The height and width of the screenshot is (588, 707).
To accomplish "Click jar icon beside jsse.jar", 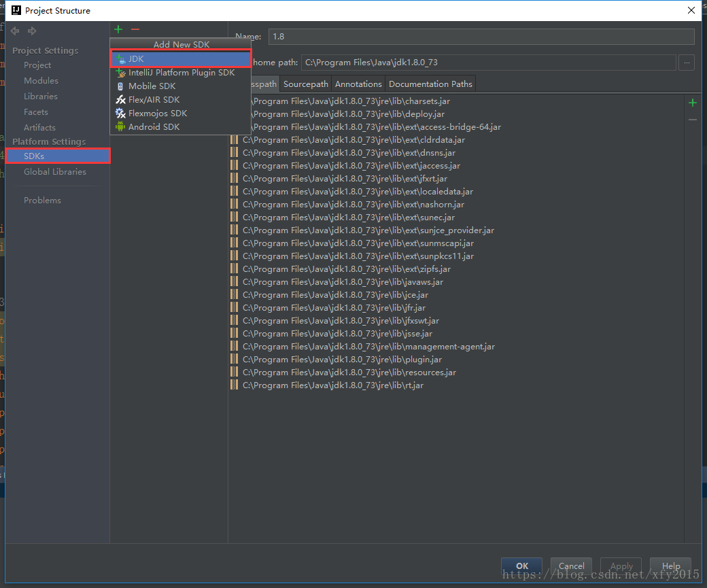I will [234, 334].
